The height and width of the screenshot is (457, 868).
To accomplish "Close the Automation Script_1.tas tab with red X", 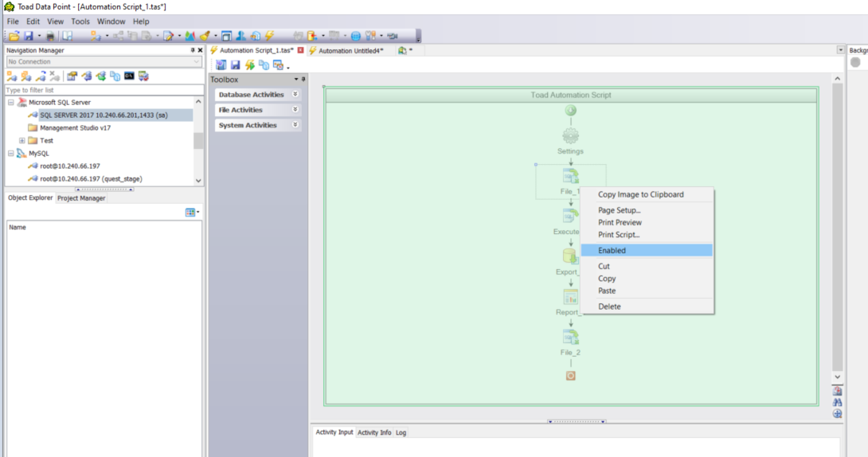I will (x=300, y=50).
